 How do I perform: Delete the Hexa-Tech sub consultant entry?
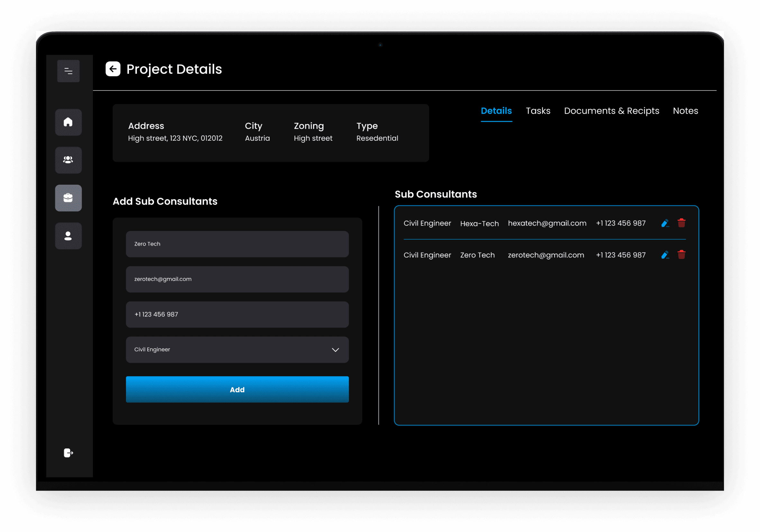coord(681,223)
